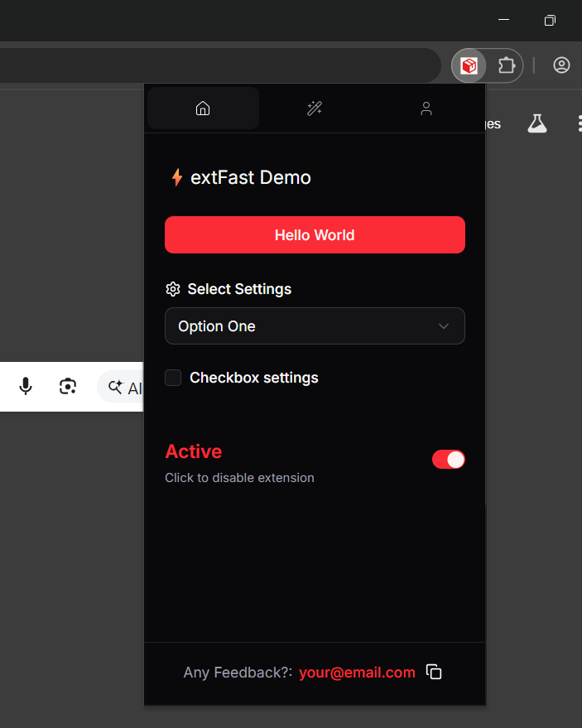Click the gear icon beside Select Settings
582x728 pixels.
[173, 289]
